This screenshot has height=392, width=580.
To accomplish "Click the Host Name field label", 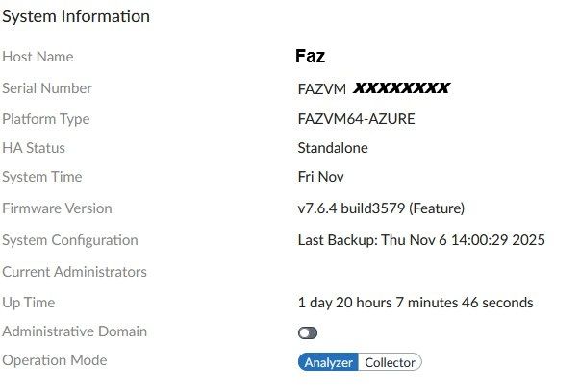I will [38, 58].
